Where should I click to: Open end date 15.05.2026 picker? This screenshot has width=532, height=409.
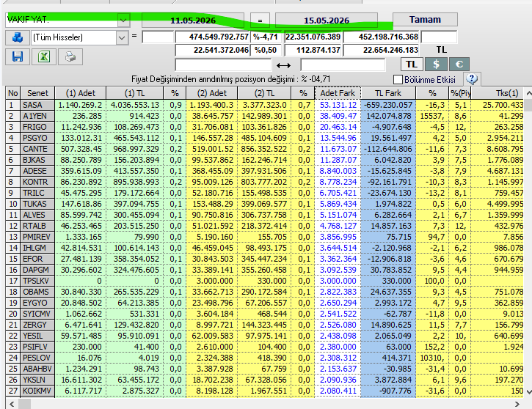click(x=327, y=21)
